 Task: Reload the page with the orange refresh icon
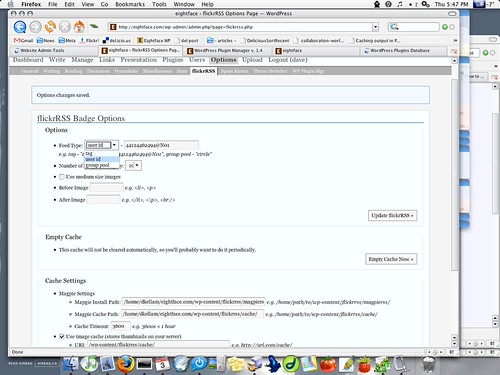(x=50, y=26)
